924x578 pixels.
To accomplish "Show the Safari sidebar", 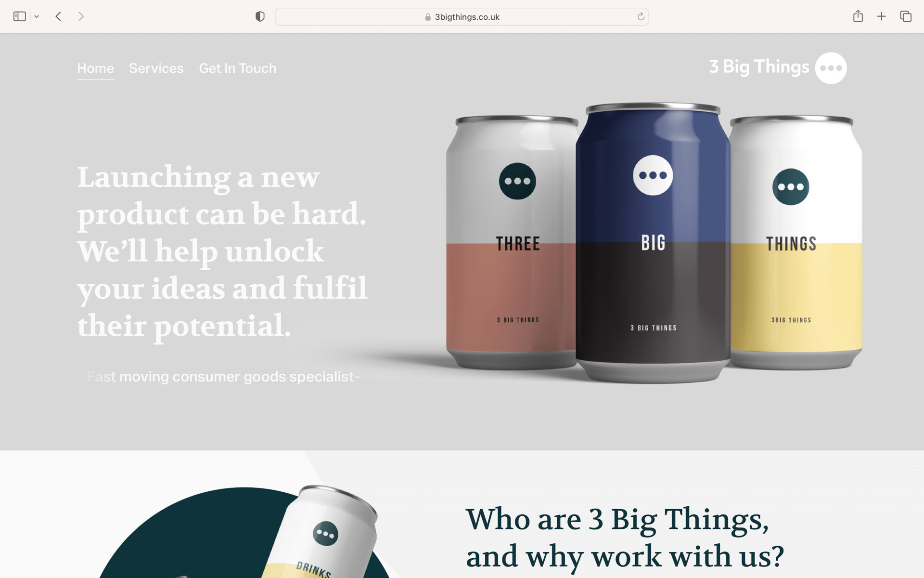I will [x=19, y=16].
